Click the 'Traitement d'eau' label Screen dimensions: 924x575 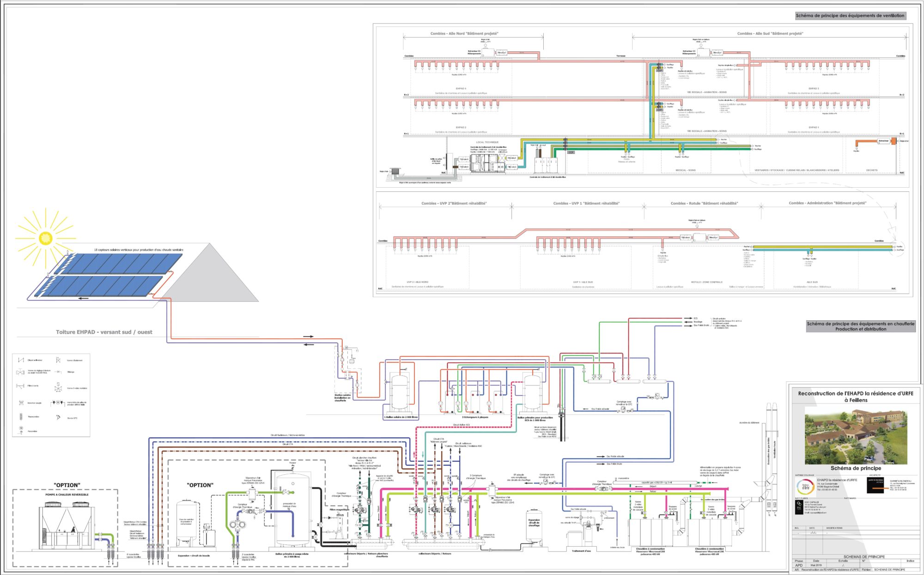pos(581,551)
